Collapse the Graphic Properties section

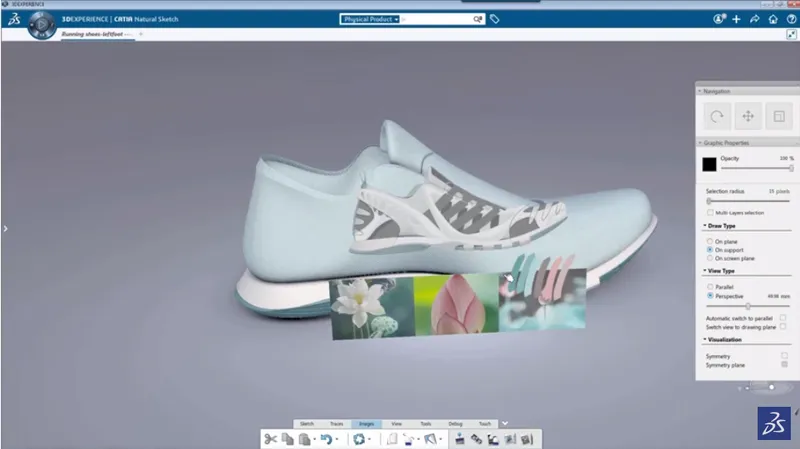(x=700, y=143)
